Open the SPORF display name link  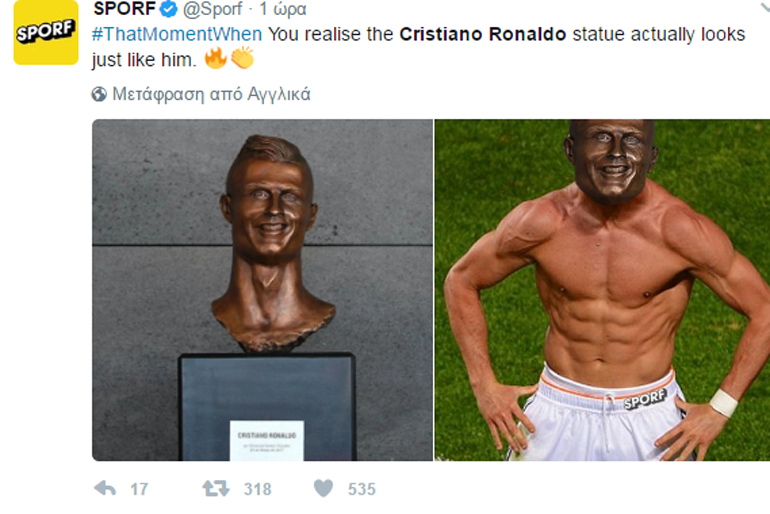tap(124, 10)
